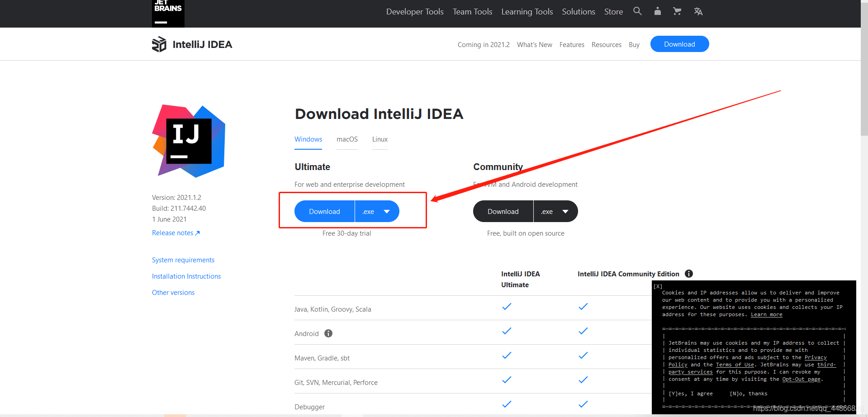
Task: Open the Resources page
Action: click(x=607, y=45)
